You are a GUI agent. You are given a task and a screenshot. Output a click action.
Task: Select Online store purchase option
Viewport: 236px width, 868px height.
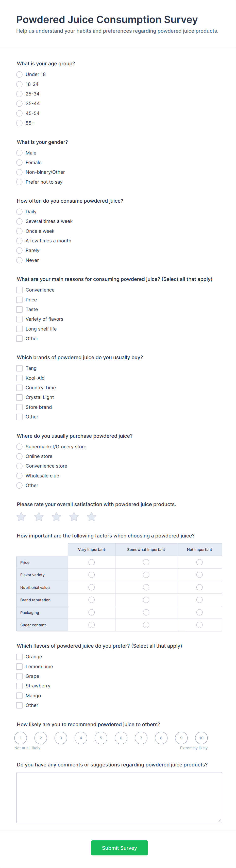(19, 456)
